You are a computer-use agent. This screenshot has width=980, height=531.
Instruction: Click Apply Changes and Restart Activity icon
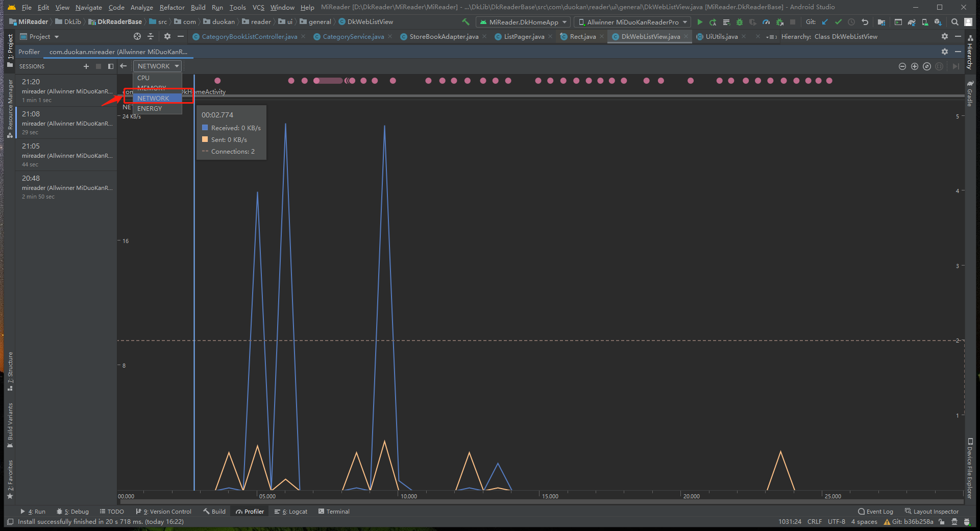click(x=713, y=22)
